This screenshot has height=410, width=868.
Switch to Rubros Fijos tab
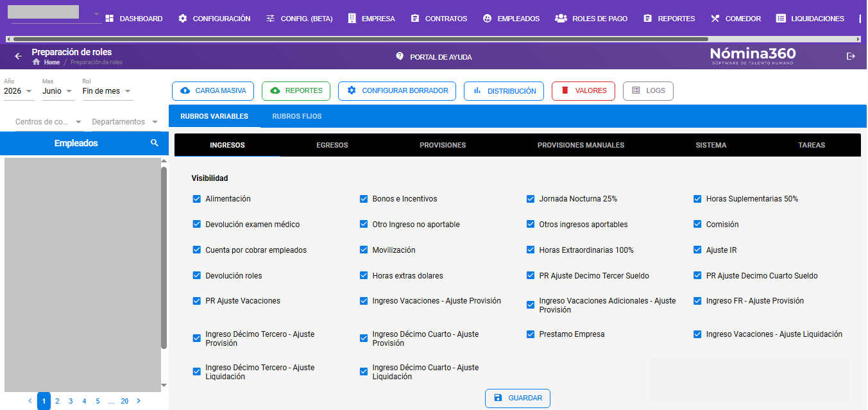point(297,116)
